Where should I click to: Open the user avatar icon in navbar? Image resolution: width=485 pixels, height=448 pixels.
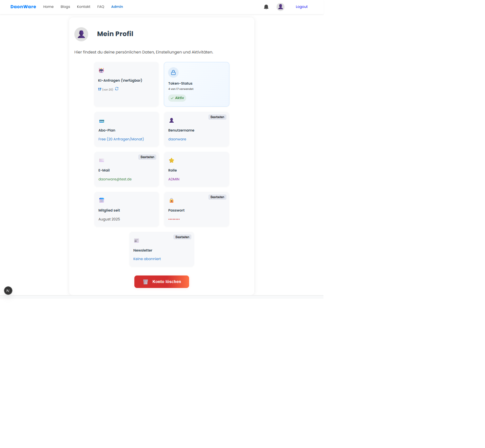pyautogui.click(x=281, y=7)
